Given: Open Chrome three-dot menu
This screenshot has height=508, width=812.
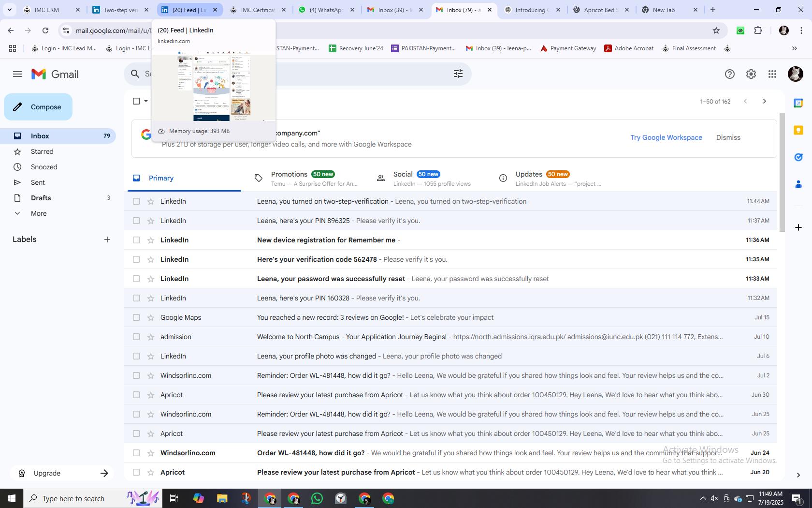Looking at the screenshot, I should tap(802, 30).
